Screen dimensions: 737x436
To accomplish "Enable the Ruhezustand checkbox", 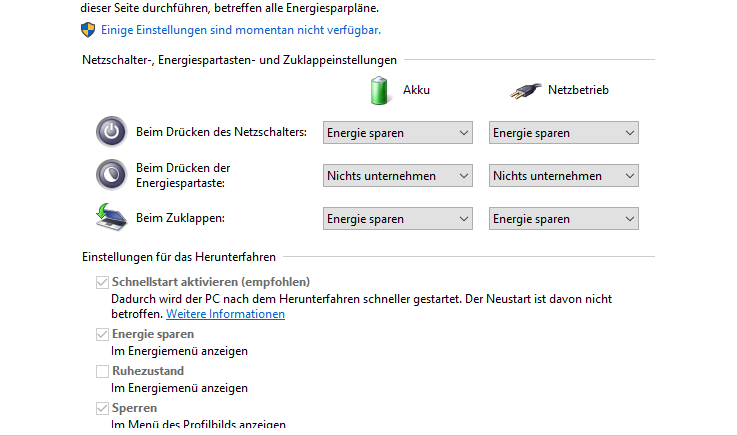I will [x=102, y=371].
